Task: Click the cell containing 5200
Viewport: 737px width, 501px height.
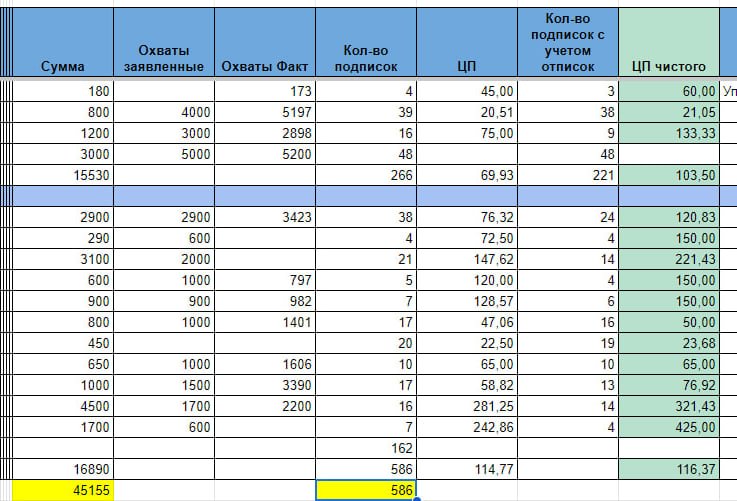Action: click(265, 154)
